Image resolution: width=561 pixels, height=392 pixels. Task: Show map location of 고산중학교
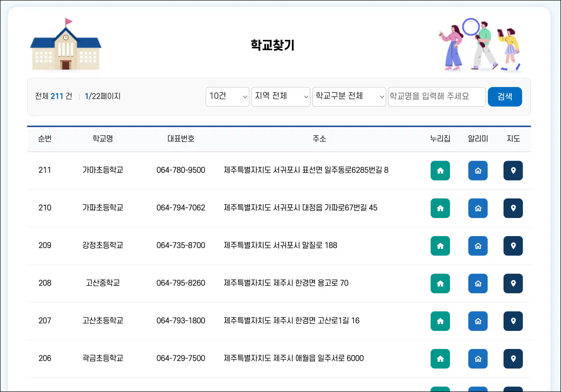pos(513,283)
